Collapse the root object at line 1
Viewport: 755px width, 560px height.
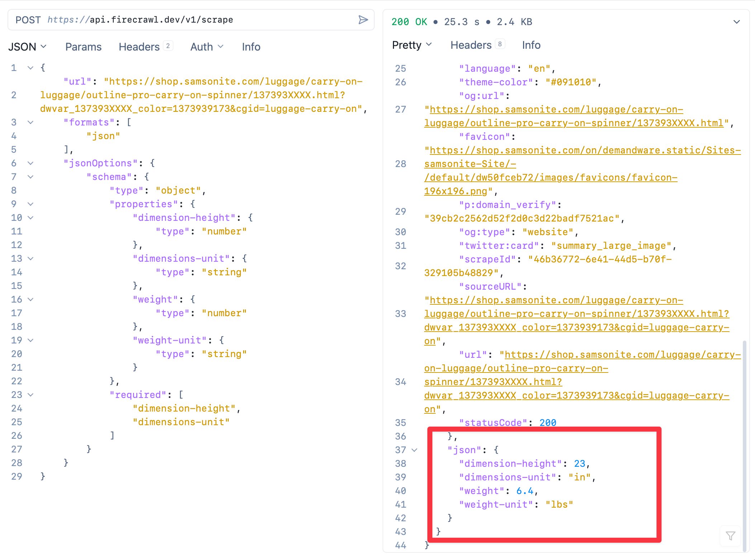tap(30, 68)
